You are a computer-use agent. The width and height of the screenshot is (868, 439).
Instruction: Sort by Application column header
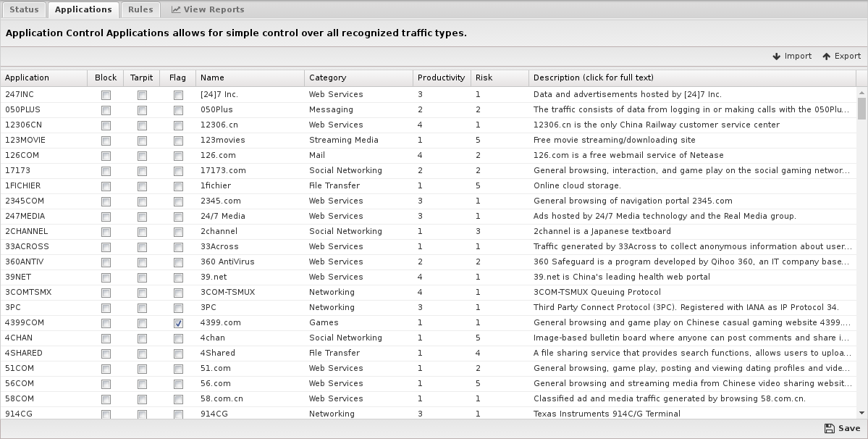click(x=43, y=78)
